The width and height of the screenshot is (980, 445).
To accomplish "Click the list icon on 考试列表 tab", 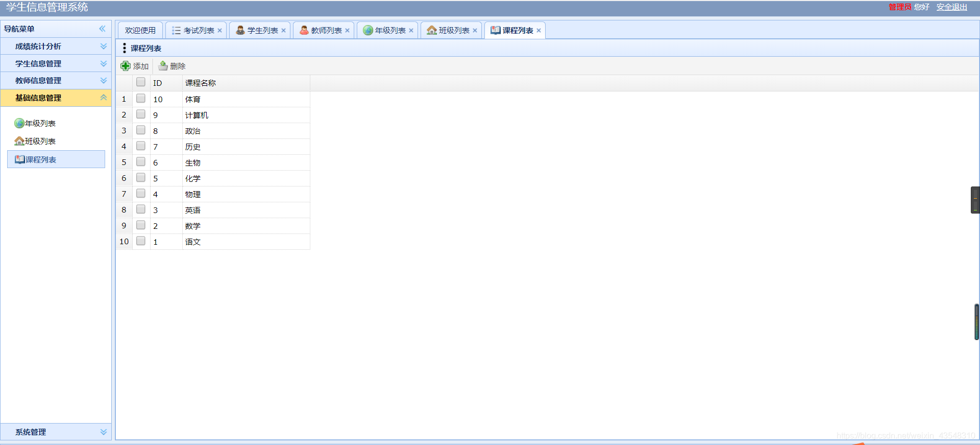I will tap(176, 31).
